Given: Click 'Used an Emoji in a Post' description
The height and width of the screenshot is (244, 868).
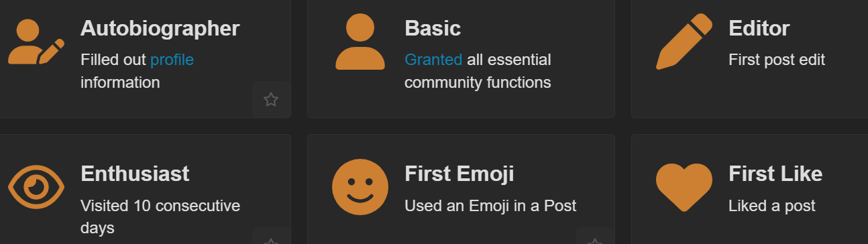Looking at the screenshot, I should click(490, 205).
